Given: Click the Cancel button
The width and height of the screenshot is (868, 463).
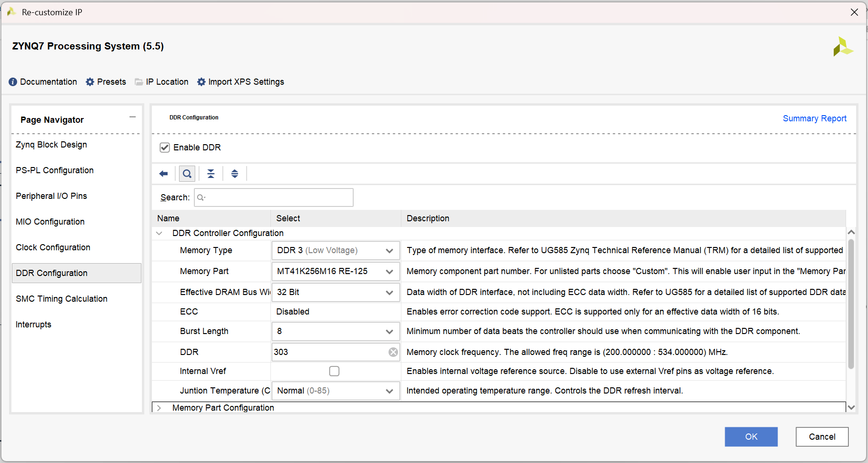Looking at the screenshot, I should (x=822, y=437).
